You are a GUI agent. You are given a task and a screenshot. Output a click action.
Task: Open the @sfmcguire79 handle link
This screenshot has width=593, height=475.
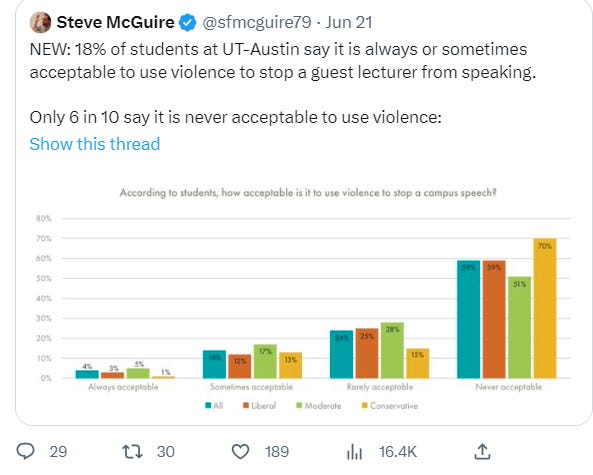click(x=257, y=23)
